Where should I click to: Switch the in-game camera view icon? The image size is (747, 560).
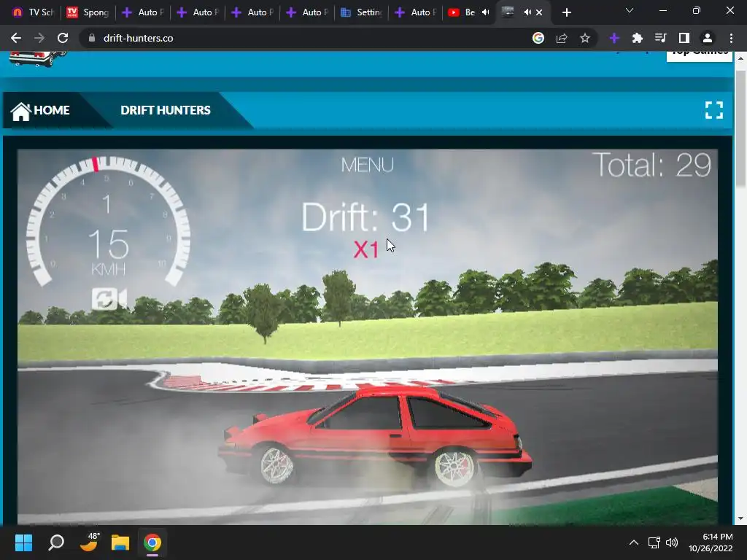click(x=109, y=299)
